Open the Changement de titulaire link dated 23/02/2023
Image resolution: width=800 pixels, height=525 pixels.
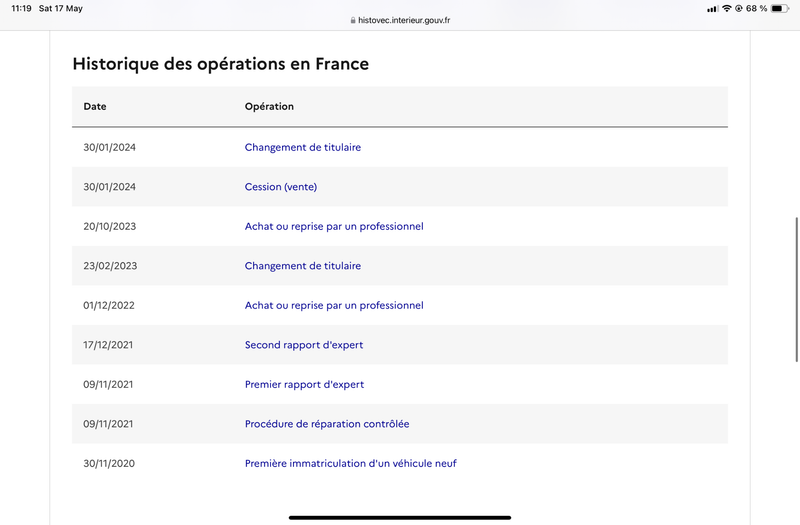click(x=303, y=266)
